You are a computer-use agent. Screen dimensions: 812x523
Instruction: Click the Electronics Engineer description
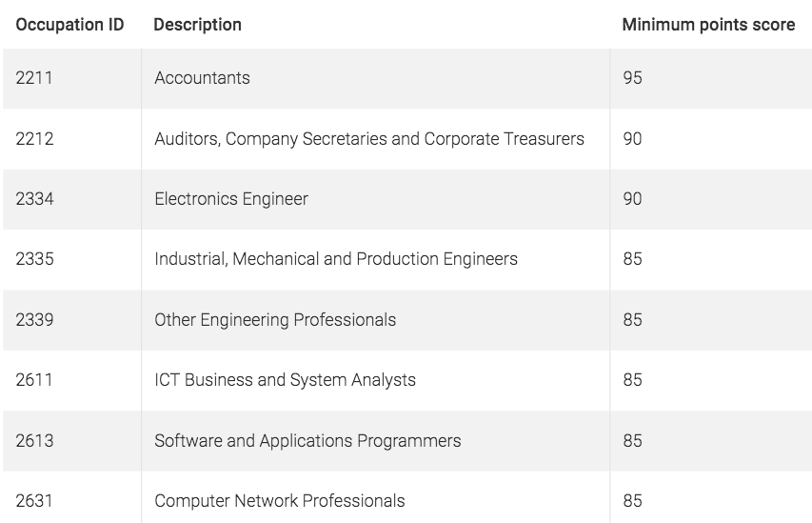click(x=231, y=199)
